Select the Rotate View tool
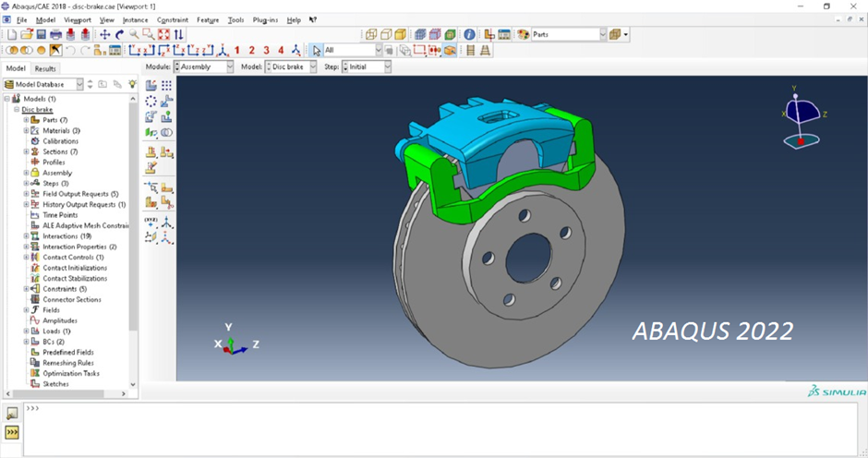Viewport: 868px width, 458px height. (119, 34)
